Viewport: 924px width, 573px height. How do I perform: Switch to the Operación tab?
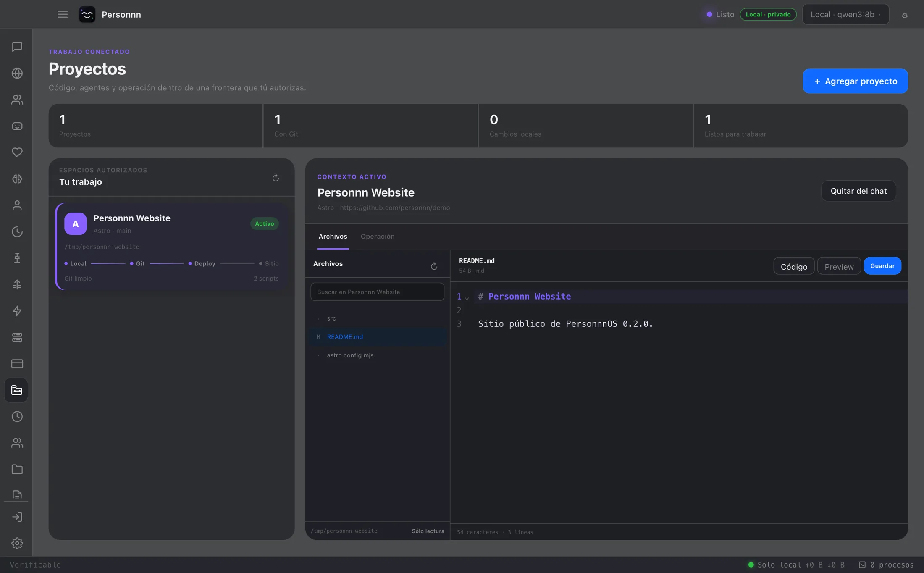378,236
